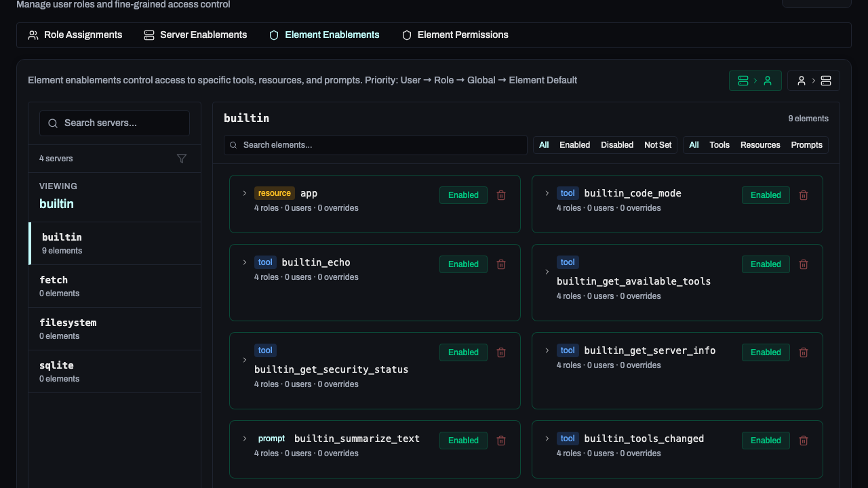The image size is (868, 488).
Task: Toggle Enabled status for builtin_summarize_text
Action: (463, 441)
